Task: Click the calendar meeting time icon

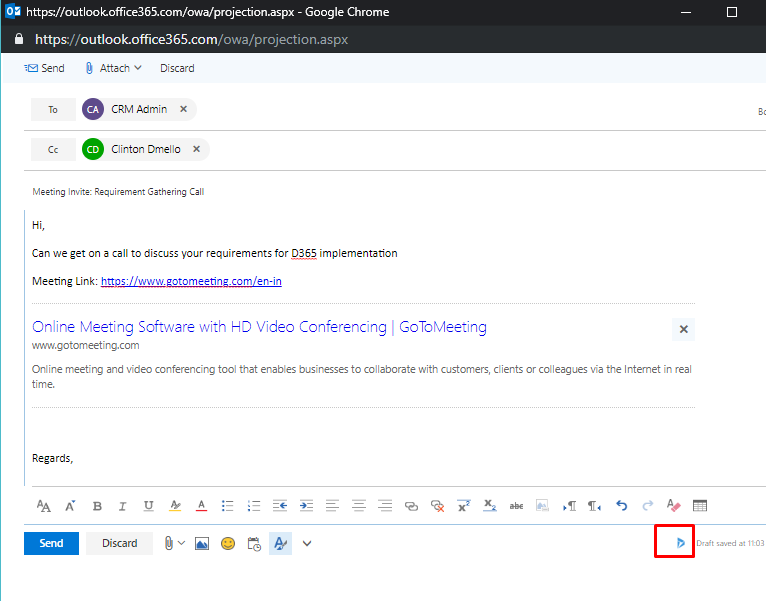Action: point(254,543)
